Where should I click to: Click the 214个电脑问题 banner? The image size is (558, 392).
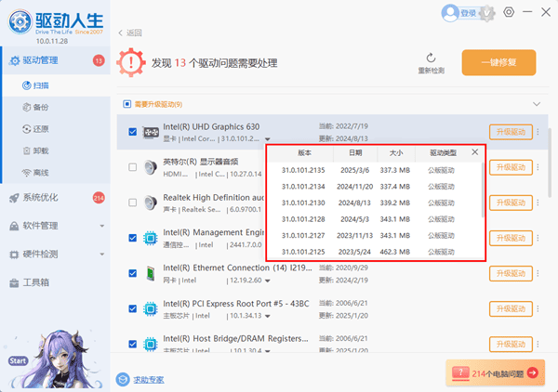click(495, 372)
